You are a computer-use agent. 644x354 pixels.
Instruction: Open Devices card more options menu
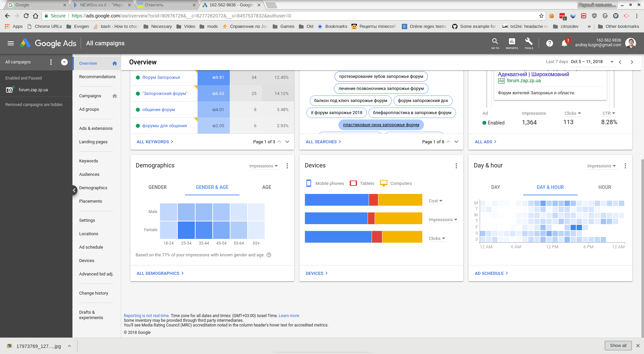(x=456, y=166)
